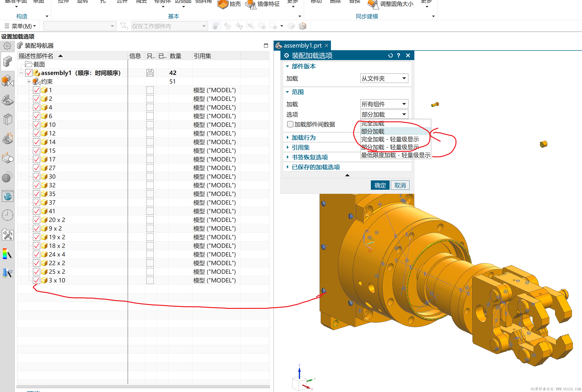Confirm with the 确定 button
The width and height of the screenshot is (582, 392).
coord(380,185)
